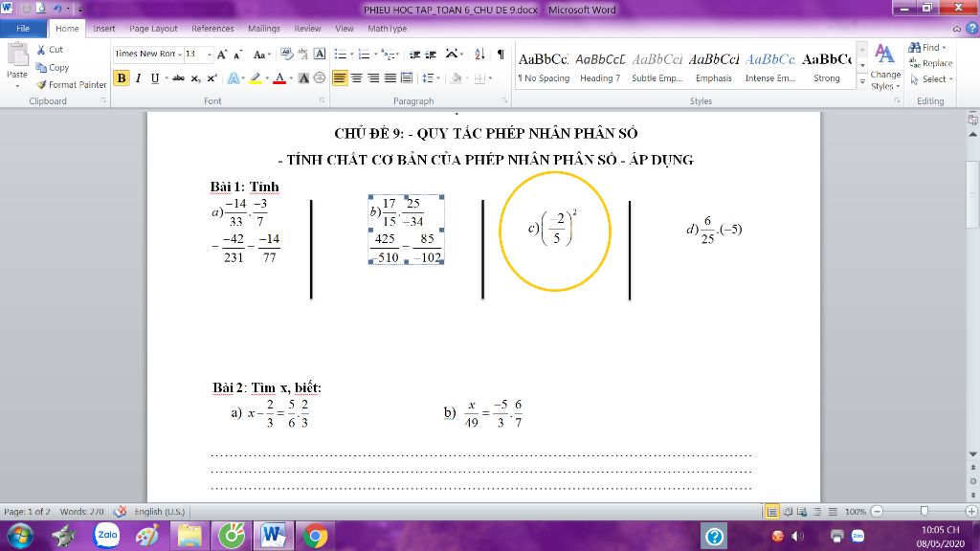Click the Shrink Font icon

(237, 55)
